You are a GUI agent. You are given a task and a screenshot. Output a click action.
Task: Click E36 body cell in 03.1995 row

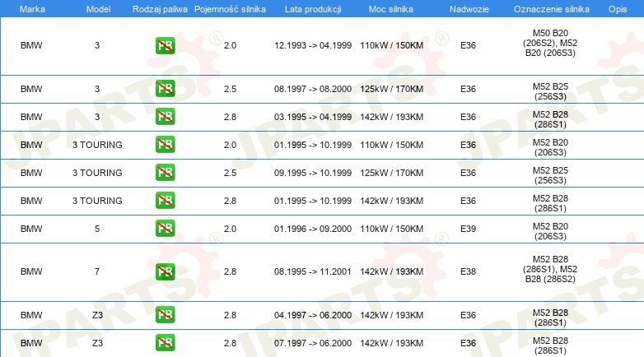tap(469, 117)
